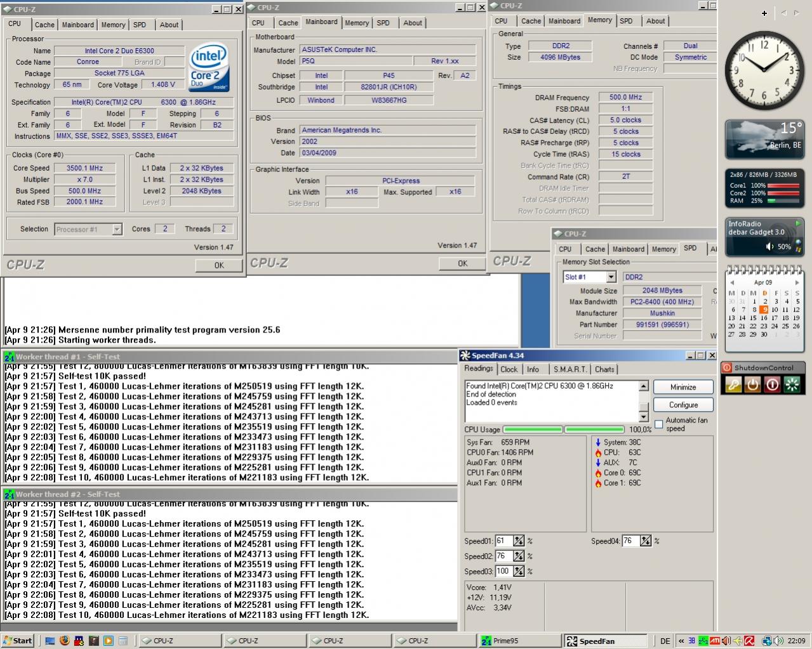The image size is (812, 649).
Task: Switch to Cache tab in the CPU-Z window showing the CPU tab
Action: (x=44, y=25)
